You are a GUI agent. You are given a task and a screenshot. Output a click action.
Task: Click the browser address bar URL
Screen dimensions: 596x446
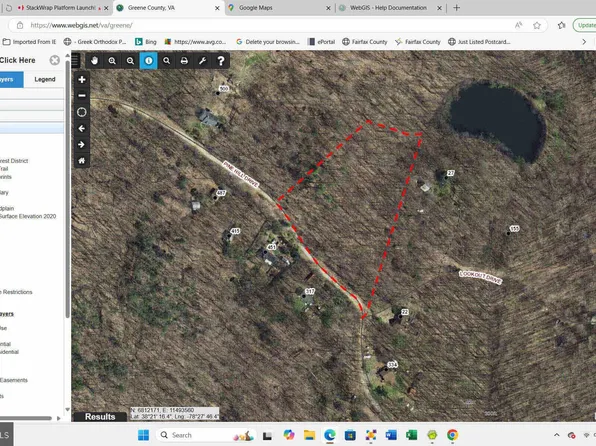(x=81, y=25)
